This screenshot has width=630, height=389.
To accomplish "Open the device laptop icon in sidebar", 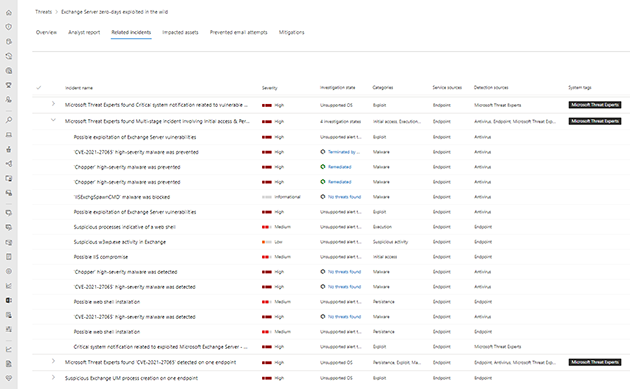I will 8,135.
